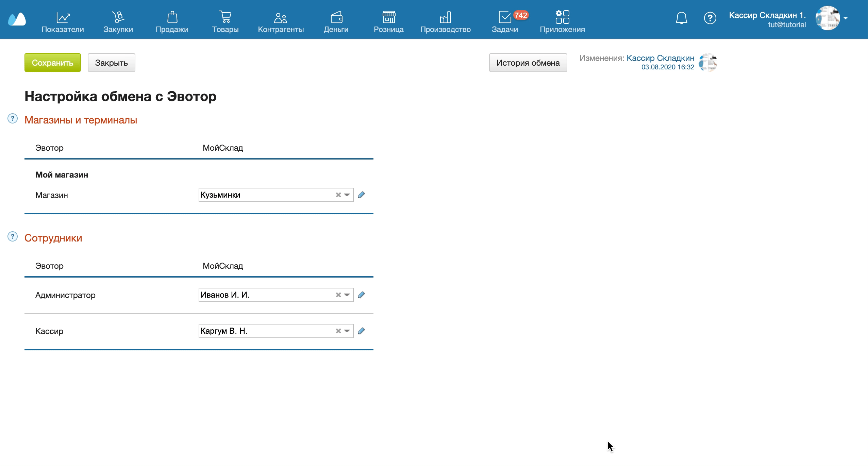Show help for Сотрудники section
This screenshot has height=466, width=868.
tap(13, 237)
